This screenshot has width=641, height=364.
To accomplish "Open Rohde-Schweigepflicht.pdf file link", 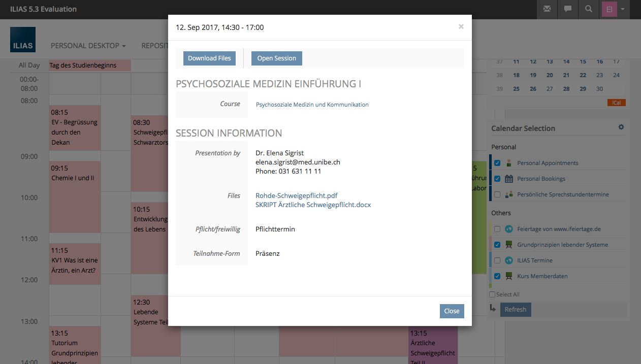I will [x=296, y=195].
